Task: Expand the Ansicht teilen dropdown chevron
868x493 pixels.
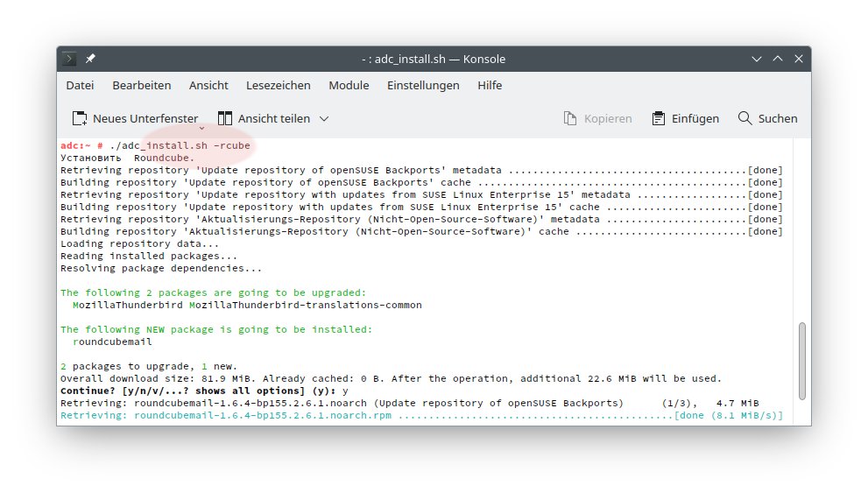Action: coord(324,118)
